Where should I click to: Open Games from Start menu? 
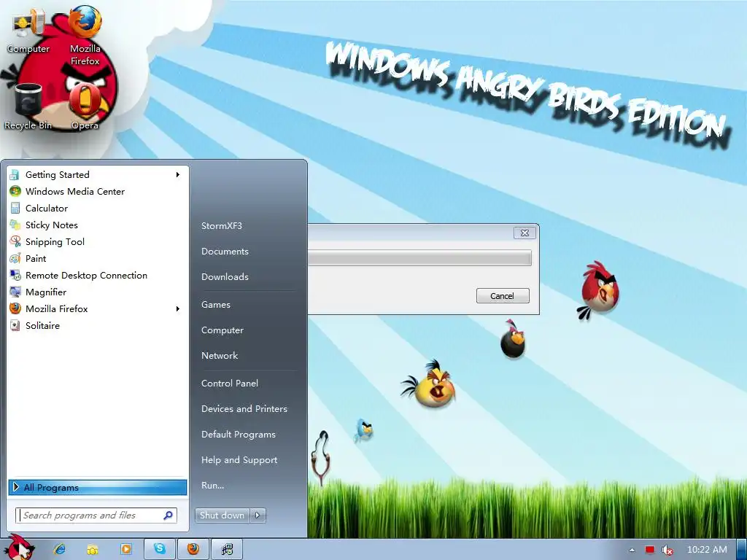tap(216, 305)
